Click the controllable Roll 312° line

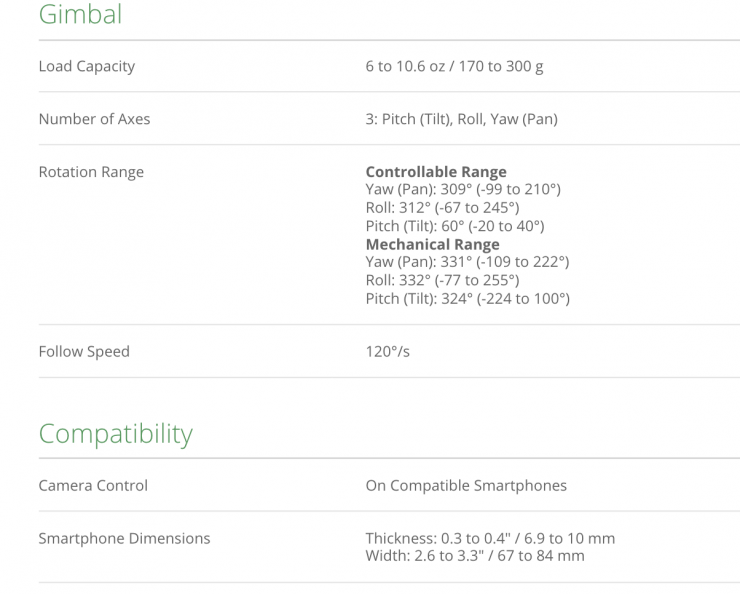click(x=442, y=208)
